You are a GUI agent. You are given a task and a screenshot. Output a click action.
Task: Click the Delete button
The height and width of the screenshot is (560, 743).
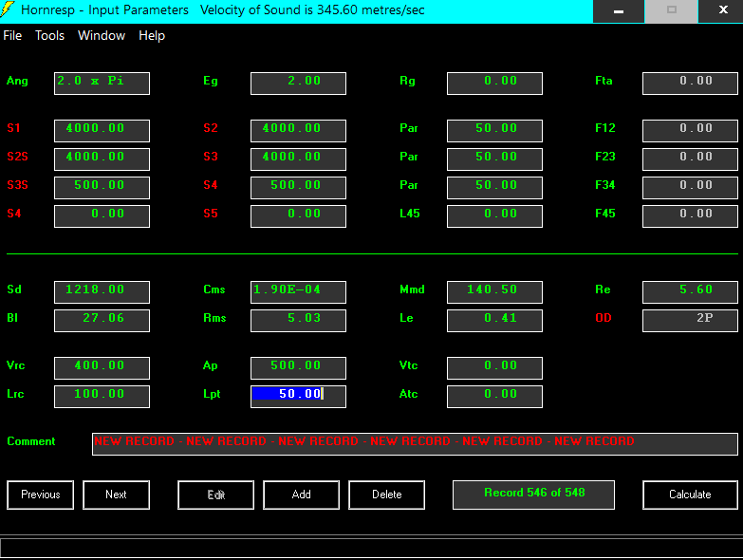click(386, 495)
